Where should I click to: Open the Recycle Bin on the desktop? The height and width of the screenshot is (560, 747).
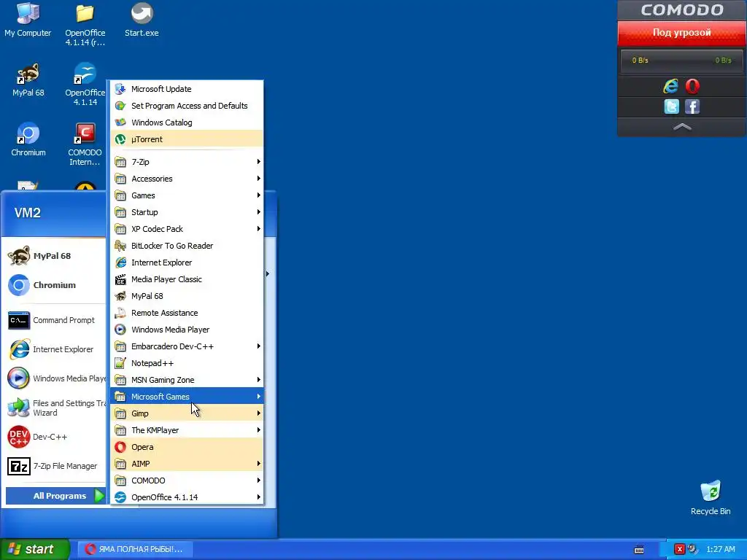pyautogui.click(x=711, y=498)
